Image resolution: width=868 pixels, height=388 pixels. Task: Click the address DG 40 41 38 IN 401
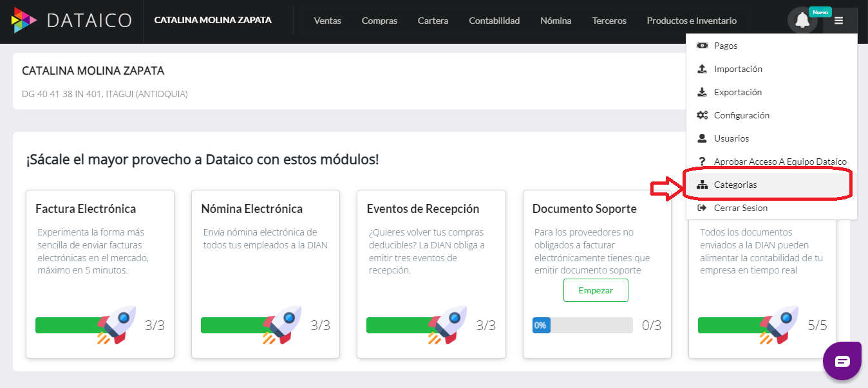[x=105, y=94]
